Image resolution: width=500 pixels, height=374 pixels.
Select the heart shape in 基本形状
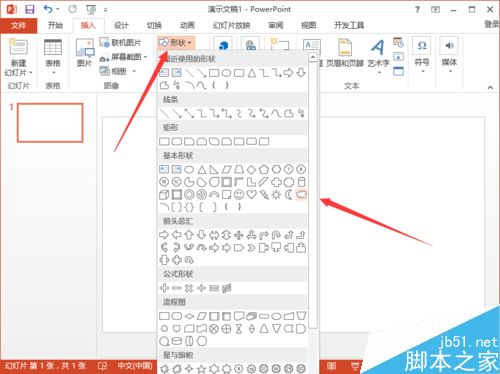[x=251, y=194]
